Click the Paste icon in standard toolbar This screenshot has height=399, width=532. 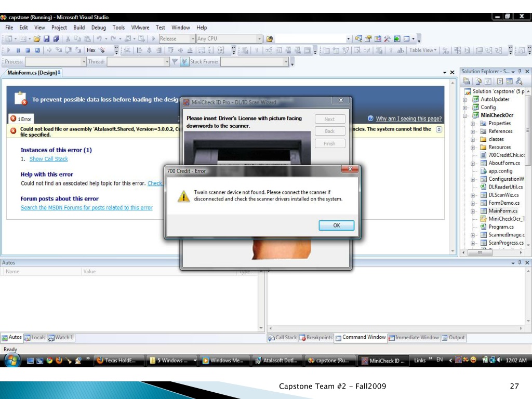87,38
